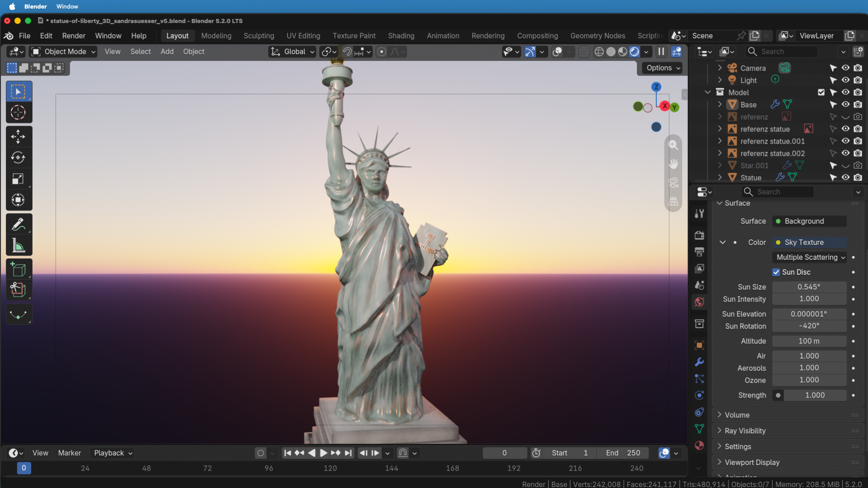Image resolution: width=868 pixels, height=488 pixels.
Task: Open the Modifiers properties tab
Action: [x=699, y=362]
